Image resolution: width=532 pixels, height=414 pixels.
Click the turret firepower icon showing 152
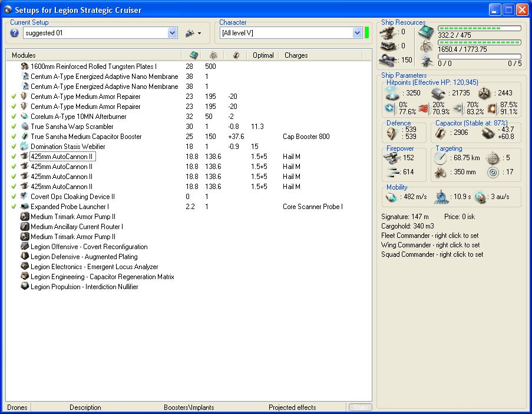click(x=392, y=158)
